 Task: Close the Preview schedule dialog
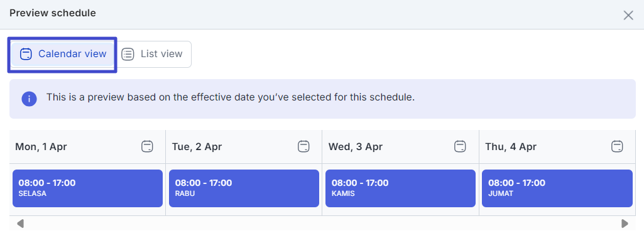point(628,16)
